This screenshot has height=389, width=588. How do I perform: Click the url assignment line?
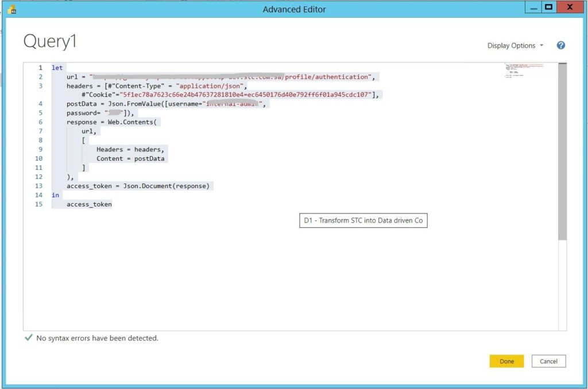tap(220, 77)
